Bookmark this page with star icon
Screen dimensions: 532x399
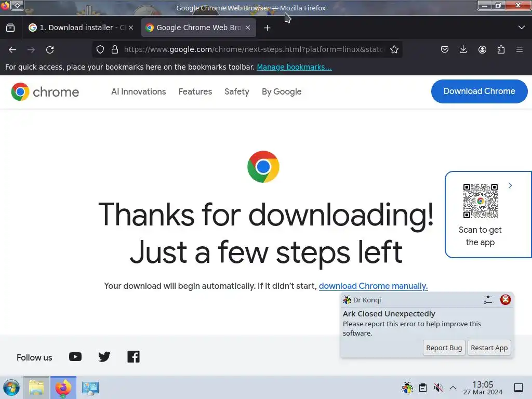394,49
